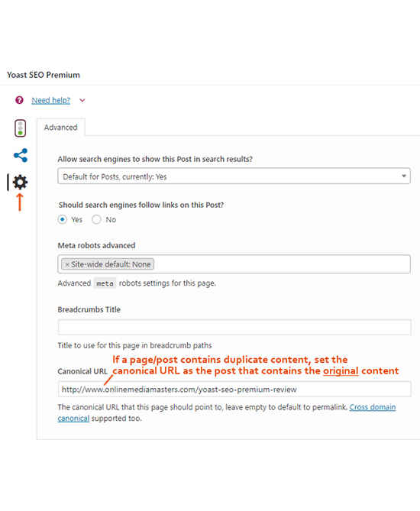Choose Yes for following links
This screenshot has height=511, width=420.
click(62, 219)
